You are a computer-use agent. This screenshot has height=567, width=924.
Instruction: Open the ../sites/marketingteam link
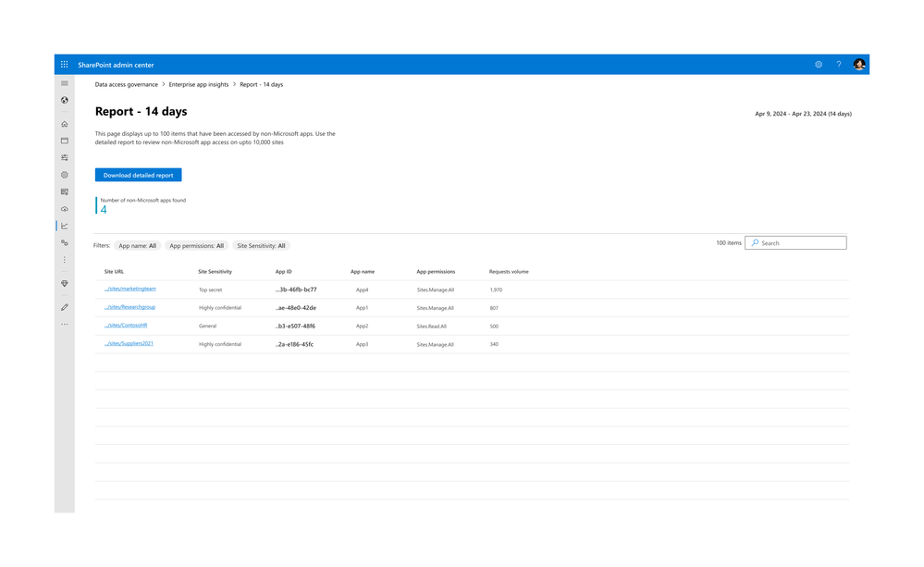tap(130, 289)
